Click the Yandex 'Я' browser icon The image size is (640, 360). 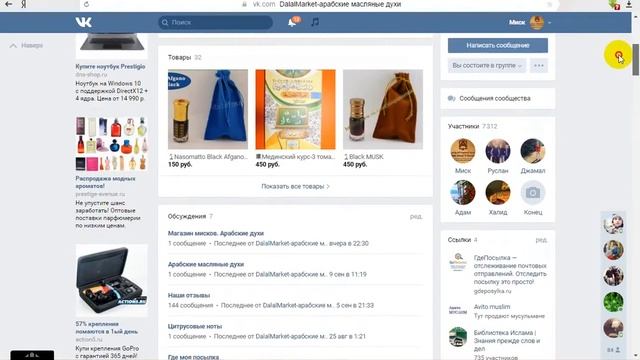(x=24, y=4)
